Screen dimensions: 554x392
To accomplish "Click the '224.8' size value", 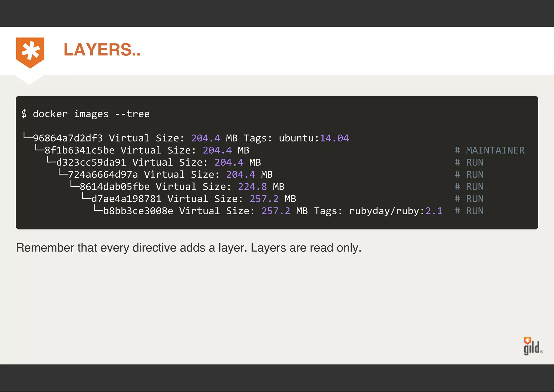I will 252,187.
